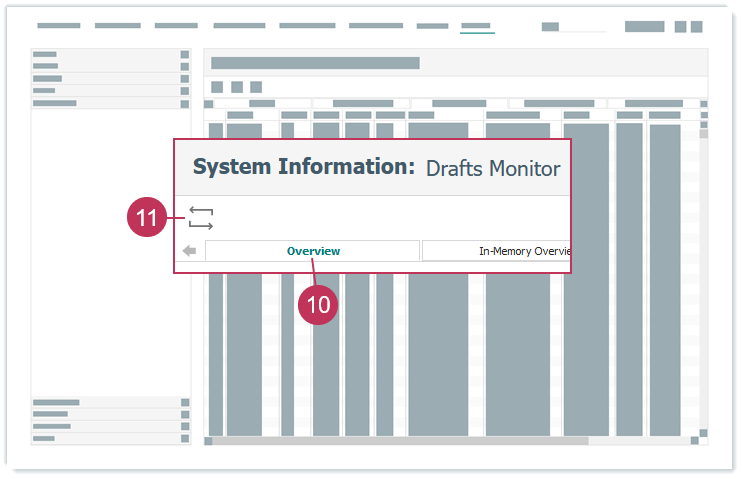The image size is (742, 479).
Task: Select the teal-underlined item in the top menu bar
Action: tap(476, 26)
